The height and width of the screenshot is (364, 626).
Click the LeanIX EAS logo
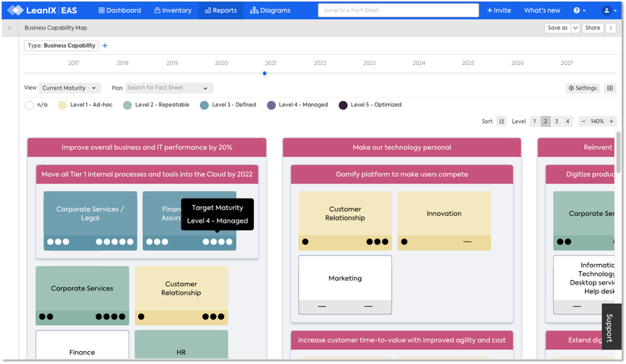[x=42, y=10]
